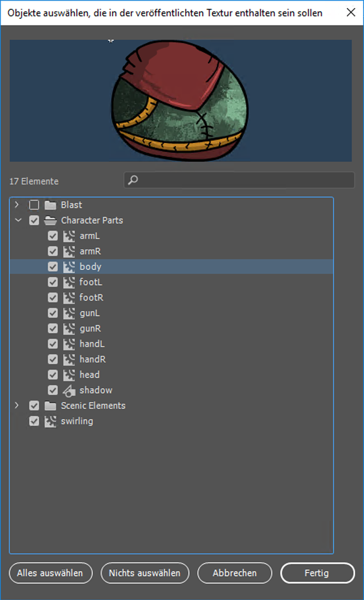
Task: Uncheck the handR checkbox
Action: pos(53,359)
